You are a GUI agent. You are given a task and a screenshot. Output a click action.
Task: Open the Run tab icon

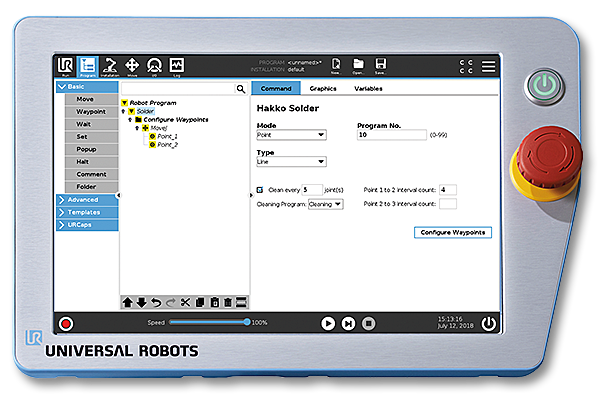click(x=65, y=66)
